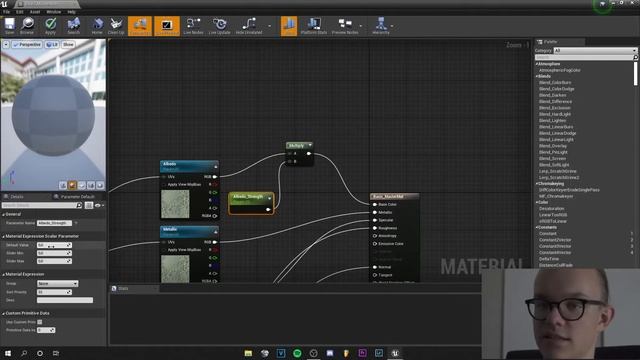The height and width of the screenshot is (360, 640).
Task: Select first preview shape icon in viewport
Action: click(x=63, y=185)
